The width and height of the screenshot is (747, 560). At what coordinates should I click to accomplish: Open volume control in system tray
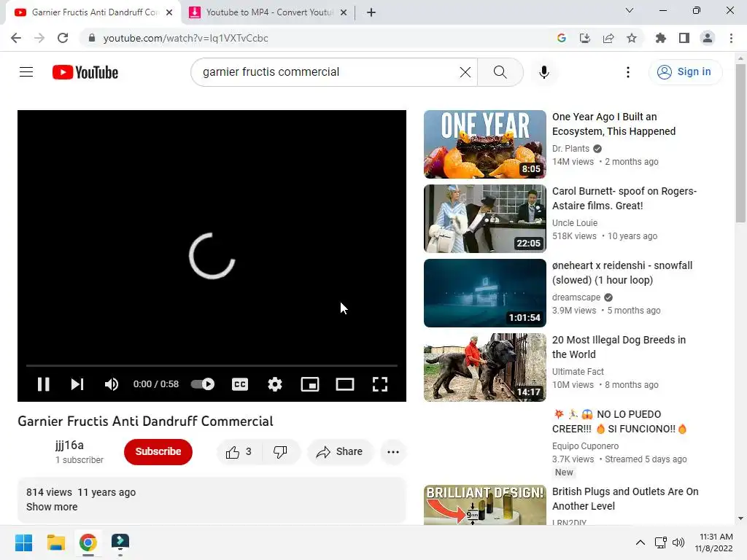click(x=678, y=542)
